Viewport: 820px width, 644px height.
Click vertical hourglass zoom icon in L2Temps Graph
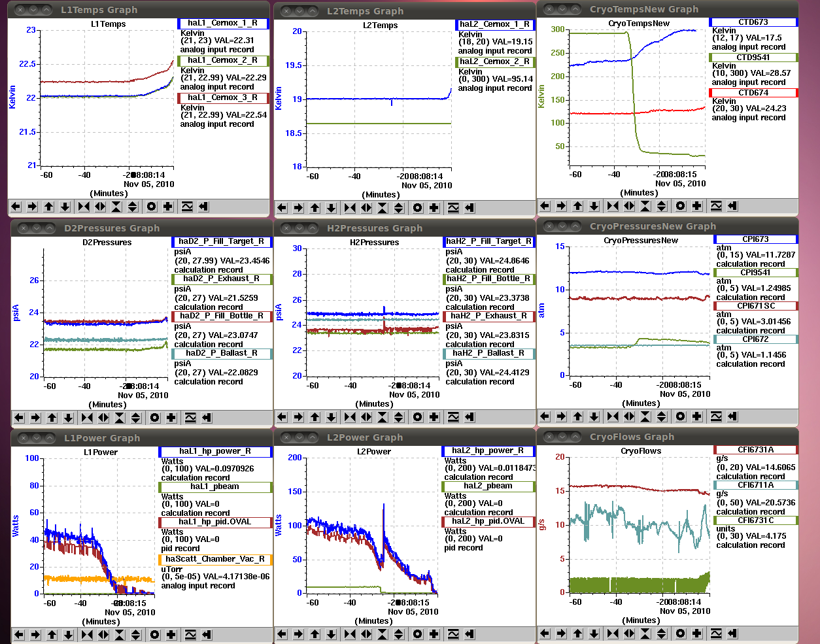383,208
